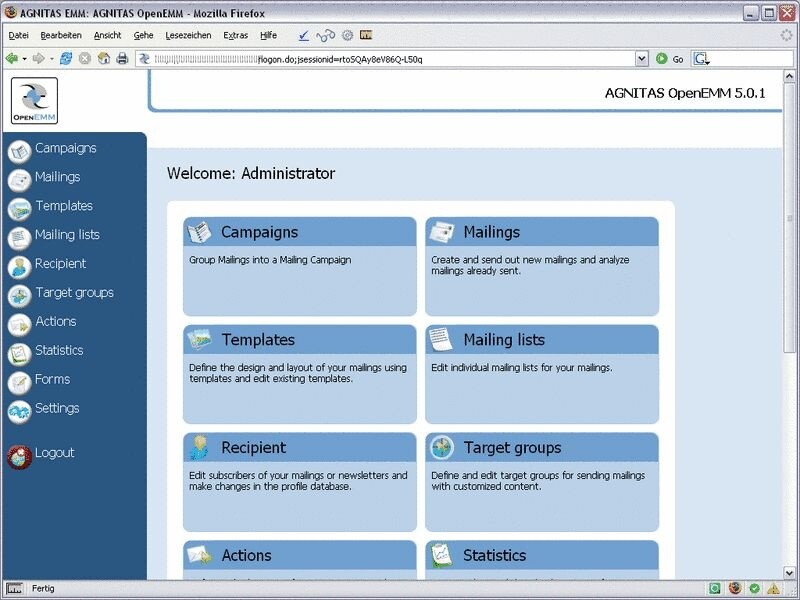Open the Target groups panel heading
Viewport: 800px width, 600px height.
coord(512,448)
